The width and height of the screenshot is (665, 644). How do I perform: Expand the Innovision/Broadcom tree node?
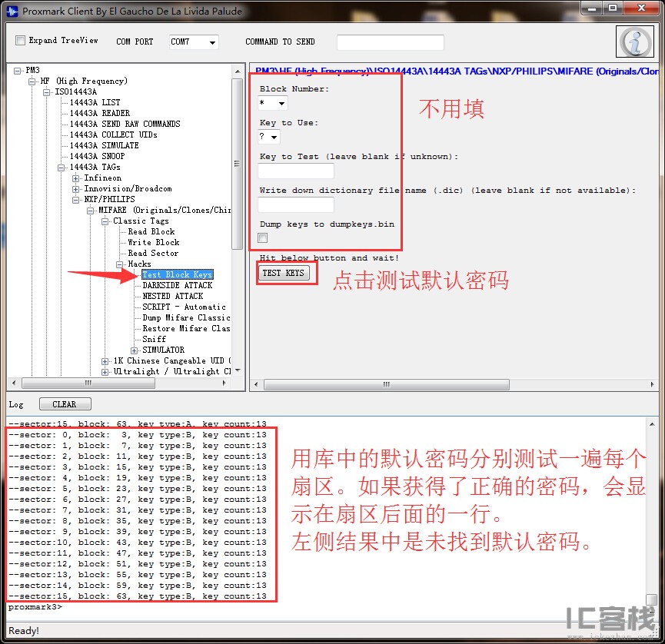75,189
